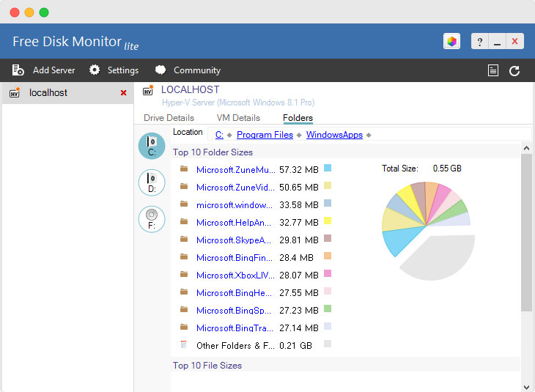Click the C: breadcrumb link
The width and height of the screenshot is (535, 392).
(219, 135)
